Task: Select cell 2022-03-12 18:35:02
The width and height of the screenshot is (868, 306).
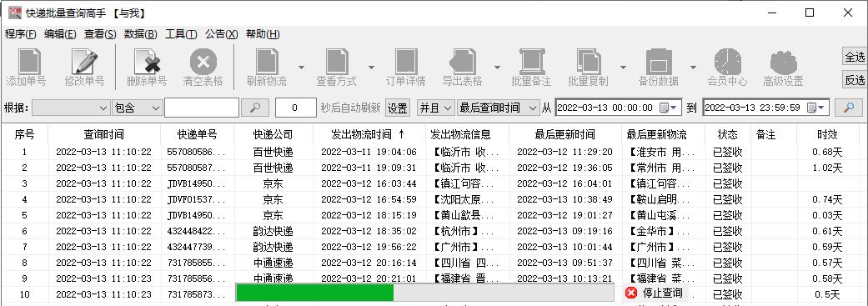Action: click(369, 231)
